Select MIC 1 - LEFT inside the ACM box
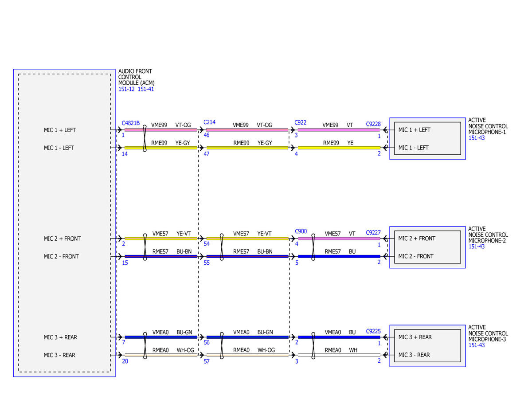 point(59,148)
